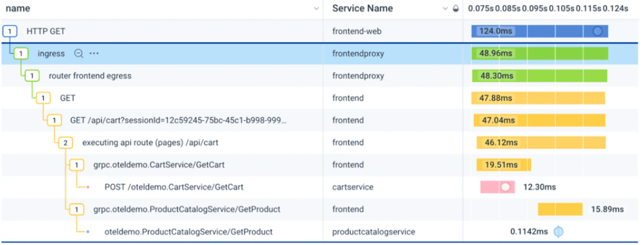
Task: Collapse the grpc.oteldemo.CartService/GetCart node
Action: (76, 165)
